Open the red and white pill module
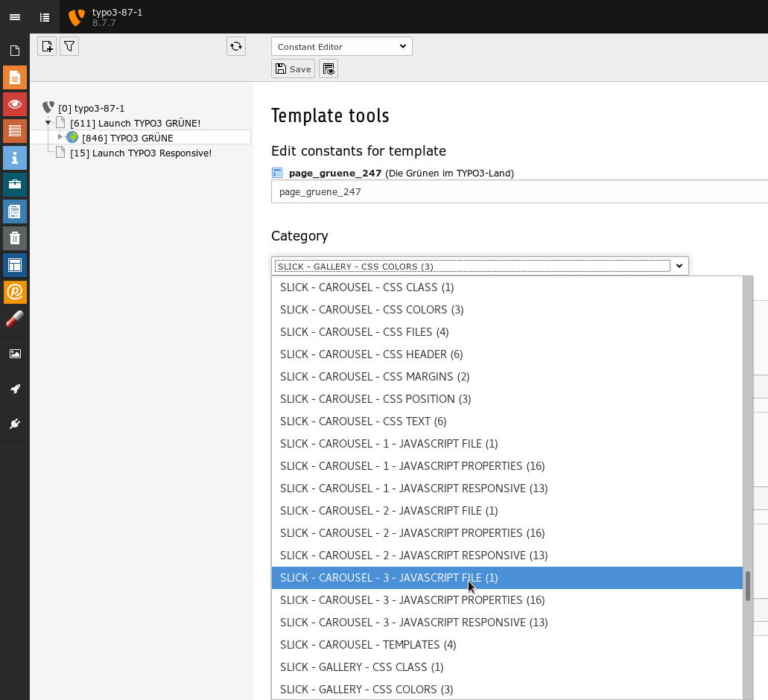Image resolution: width=768 pixels, height=700 pixels. click(15, 319)
